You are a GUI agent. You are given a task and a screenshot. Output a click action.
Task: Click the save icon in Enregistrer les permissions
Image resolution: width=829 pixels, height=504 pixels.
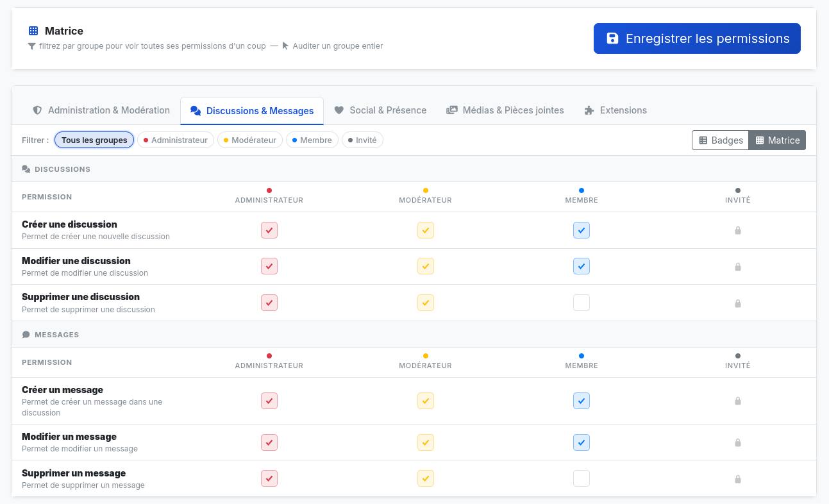(612, 38)
